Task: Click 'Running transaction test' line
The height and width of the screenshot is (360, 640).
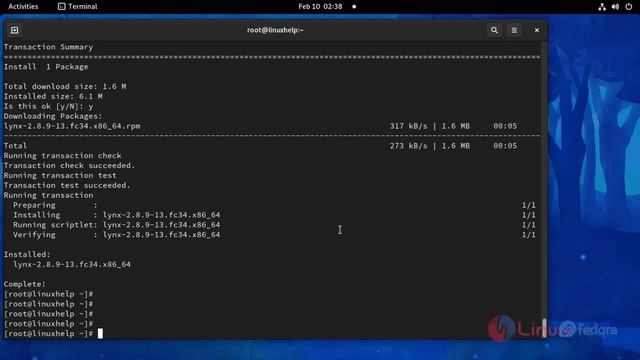Action: point(60,176)
